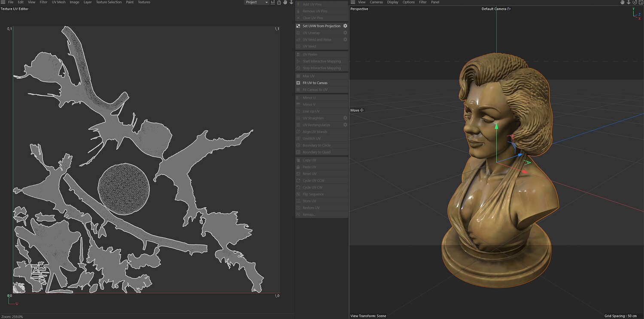Click the Add UV Pins command
Viewport: 644px width, 319px height.
[x=322, y=4]
